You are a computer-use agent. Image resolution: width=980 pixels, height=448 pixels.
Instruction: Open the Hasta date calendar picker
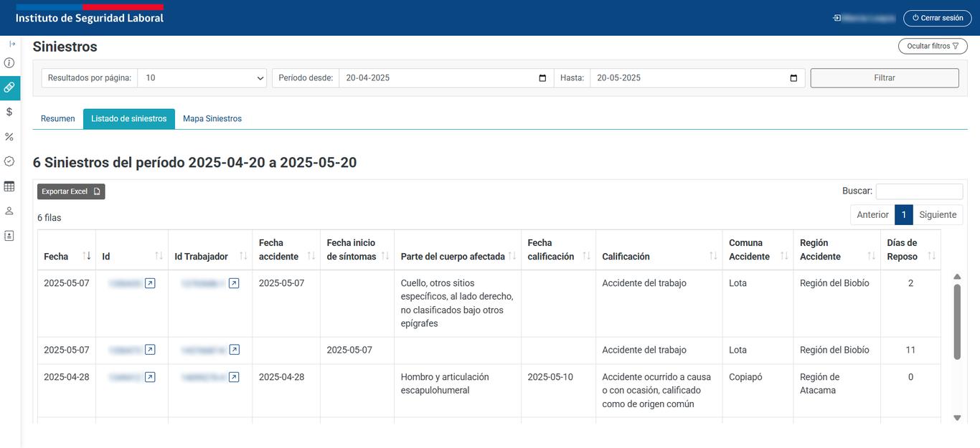[x=793, y=78]
